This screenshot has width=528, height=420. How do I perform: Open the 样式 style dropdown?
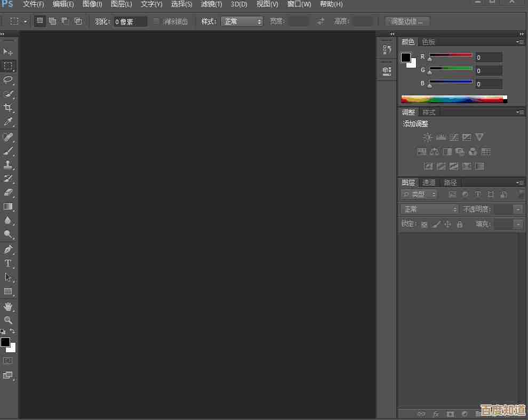242,21
